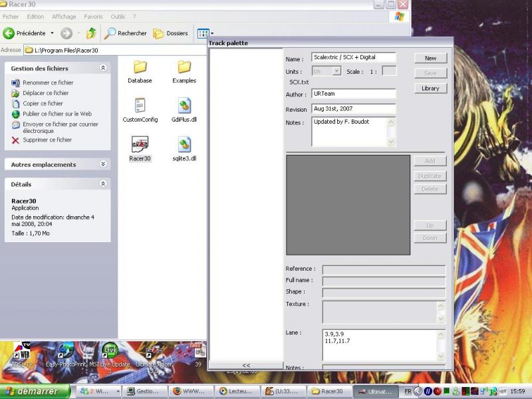Click the Author text field
The width and height of the screenshot is (532, 399).
pyautogui.click(x=353, y=94)
